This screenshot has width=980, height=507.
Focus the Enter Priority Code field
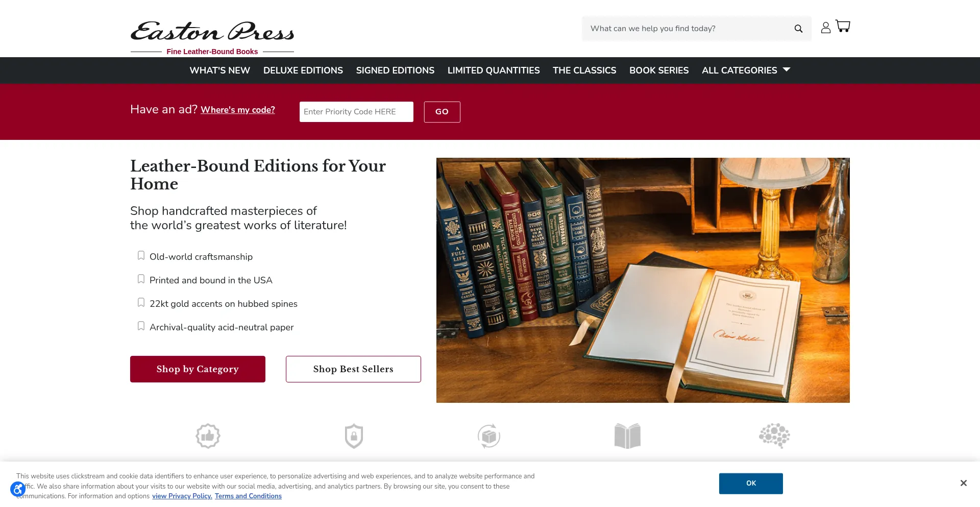point(356,112)
